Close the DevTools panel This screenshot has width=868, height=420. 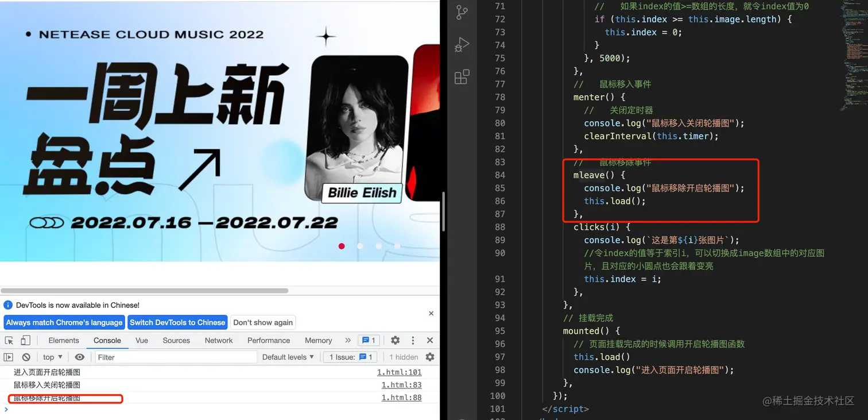click(x=430, y=340)
